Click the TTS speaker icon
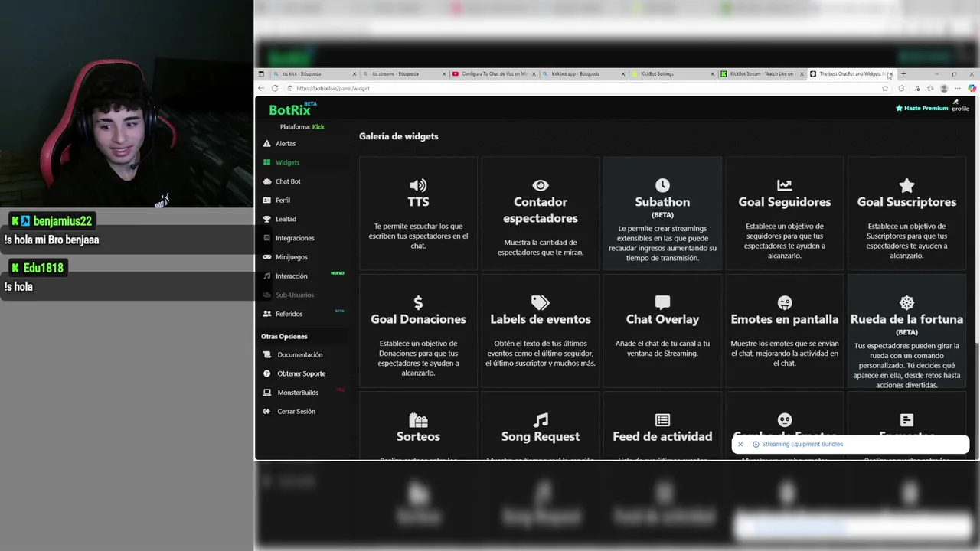Image resolution: width=980 pixels, height=551 pixels. click(418, 185)
